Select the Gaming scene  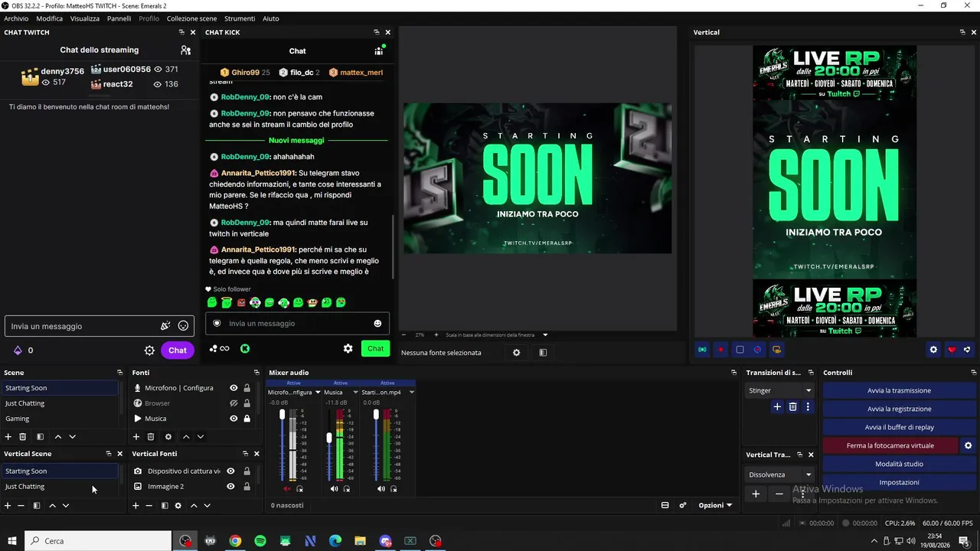(x=60, y=419)
